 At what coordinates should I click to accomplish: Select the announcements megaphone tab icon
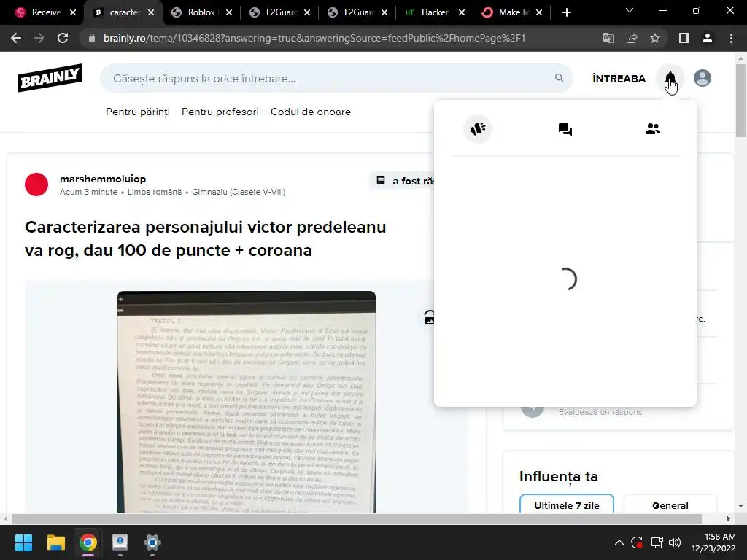(478, 128)
